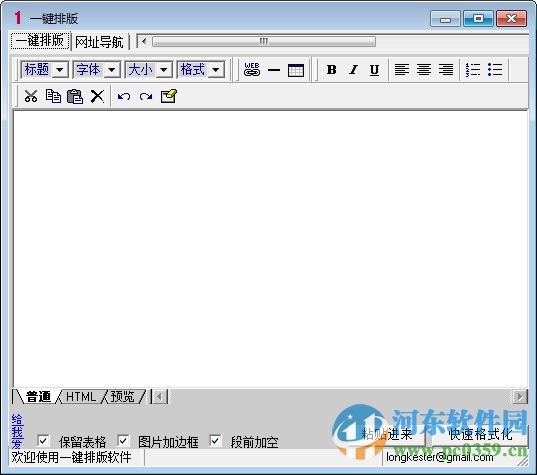Switch to the 网址导航 tab

tap(99, 42)
